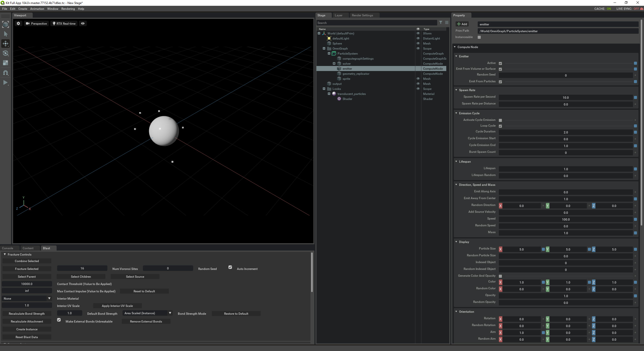Collapse the Compute Node section
The width and height of the screenshot is (644, 351).
coord(455,47)
